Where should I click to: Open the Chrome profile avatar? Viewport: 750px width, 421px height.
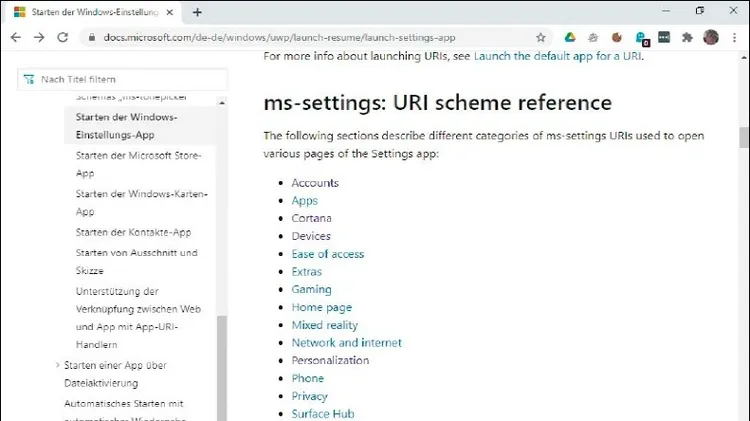pyautogui.click(x=711, y=37)
